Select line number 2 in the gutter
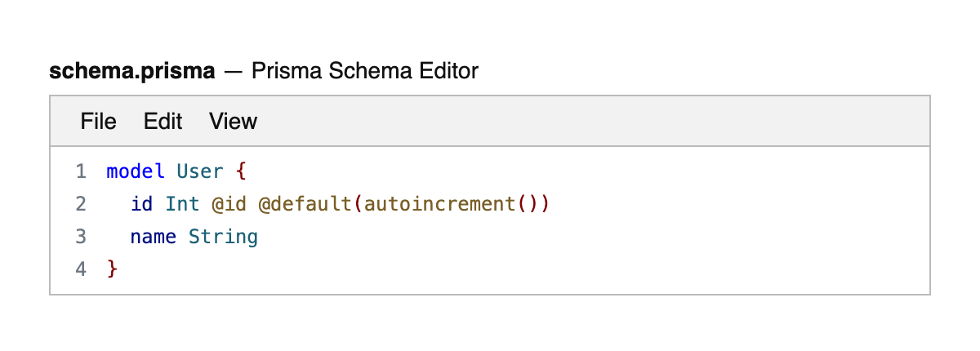 click(80, 204)
